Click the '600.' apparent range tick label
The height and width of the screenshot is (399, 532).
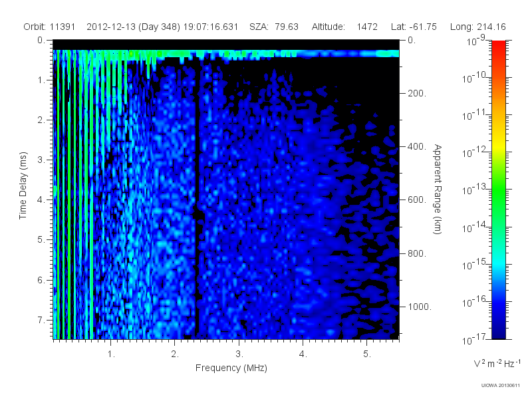click(417, 200)
